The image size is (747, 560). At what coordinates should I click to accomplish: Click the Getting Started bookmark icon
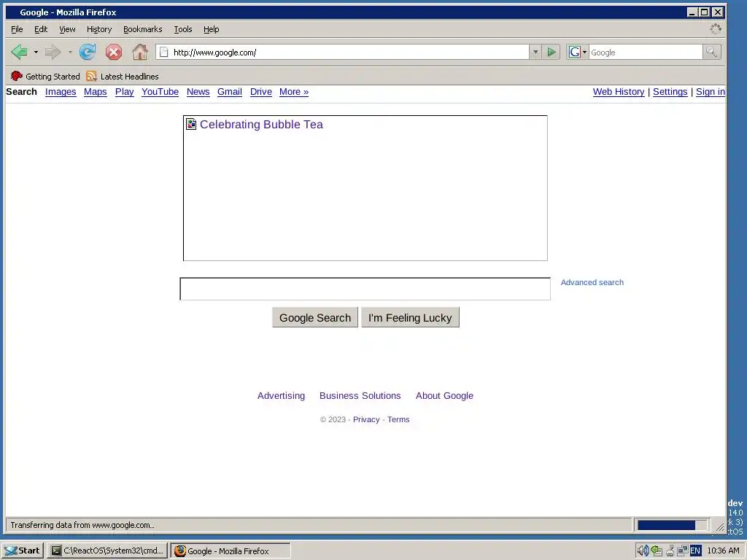point(17,76)
